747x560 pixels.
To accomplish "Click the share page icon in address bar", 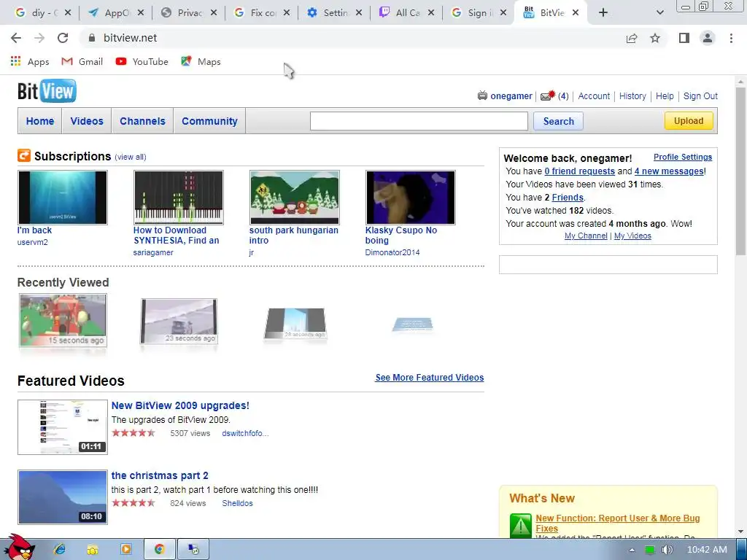I will (632, 38).
